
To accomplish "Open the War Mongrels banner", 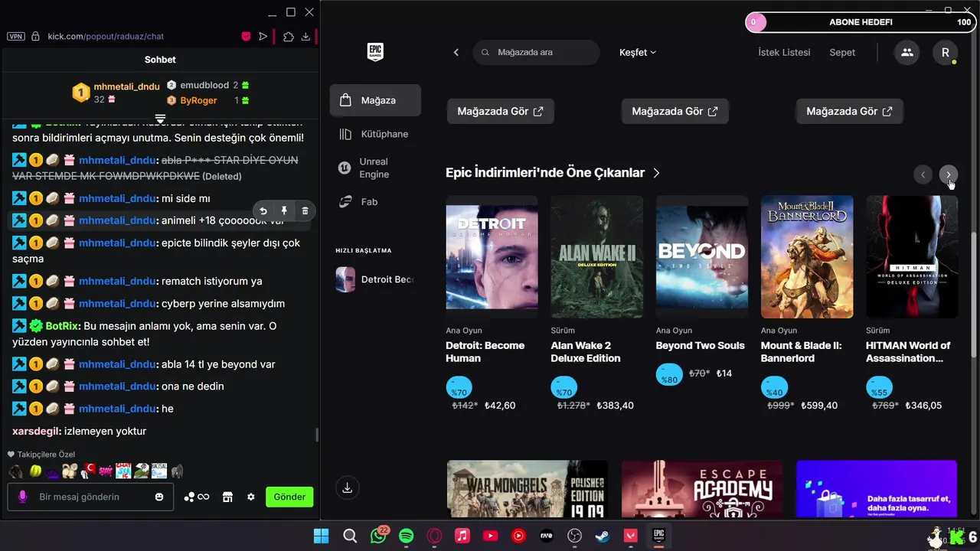I will pos(528,489).
